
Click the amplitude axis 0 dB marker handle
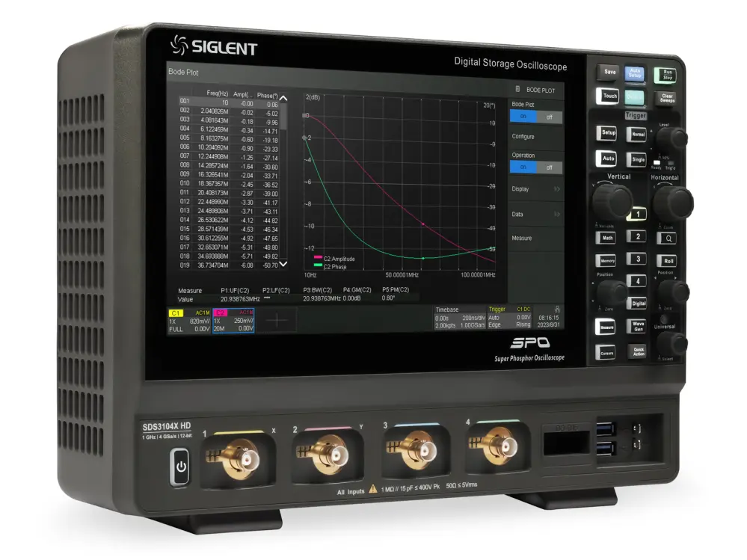(305, 115)
